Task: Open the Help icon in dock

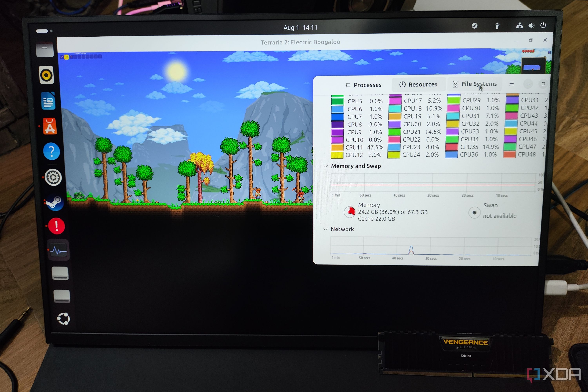Action: pyautogui.click(x=52, y=152)
